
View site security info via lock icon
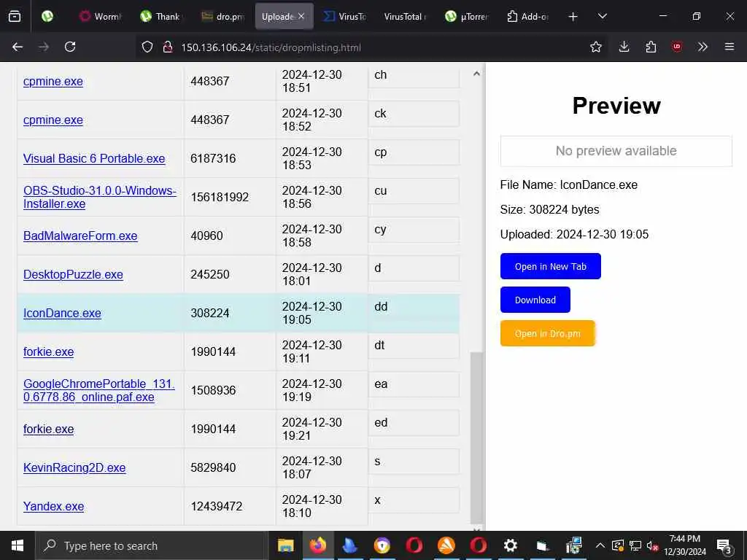tap(167, 47)
